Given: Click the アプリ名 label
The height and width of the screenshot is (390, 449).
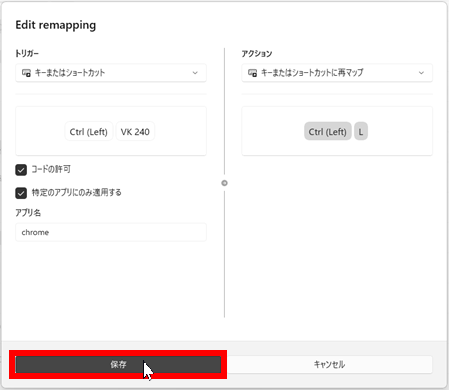Looking at the screenshot, I should click(28, 213).
